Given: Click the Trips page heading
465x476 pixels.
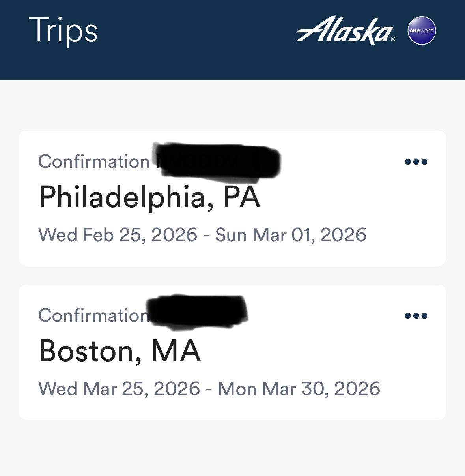Looking at the screenshot, I should click(63, 31).
